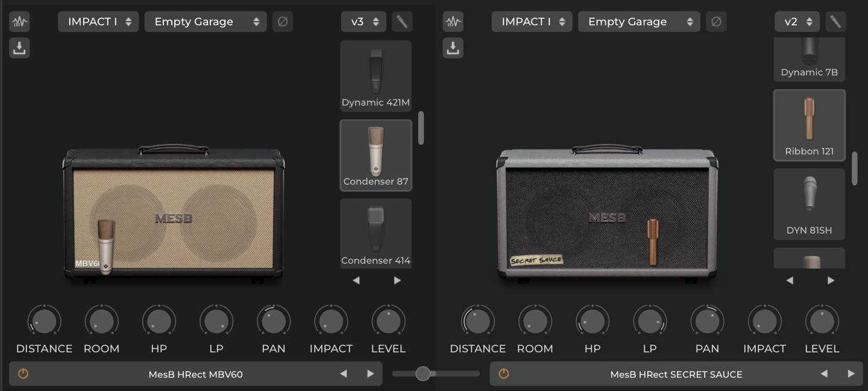Viewport: 868px width, 391px height.
Task: Click the right cabinet download/import icon
Action: click(x=453, y=48)
